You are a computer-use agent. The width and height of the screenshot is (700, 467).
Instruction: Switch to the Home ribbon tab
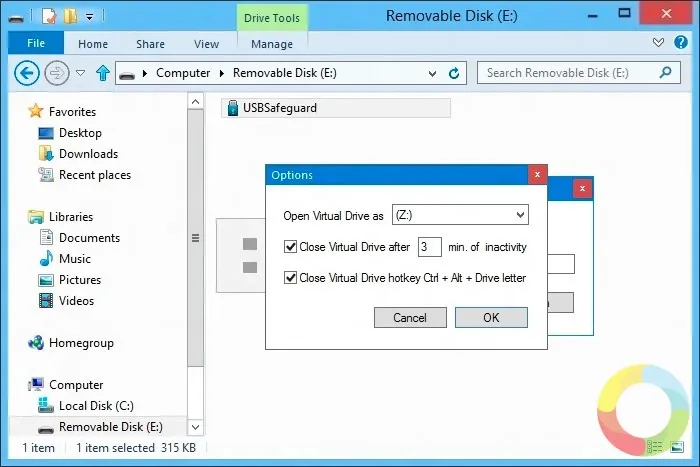(x=93, y=44)
